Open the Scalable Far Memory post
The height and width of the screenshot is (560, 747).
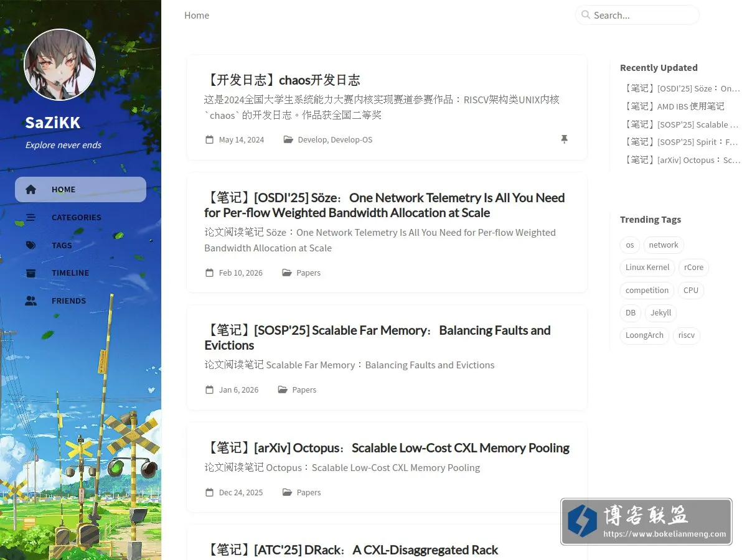click(377, 338)
